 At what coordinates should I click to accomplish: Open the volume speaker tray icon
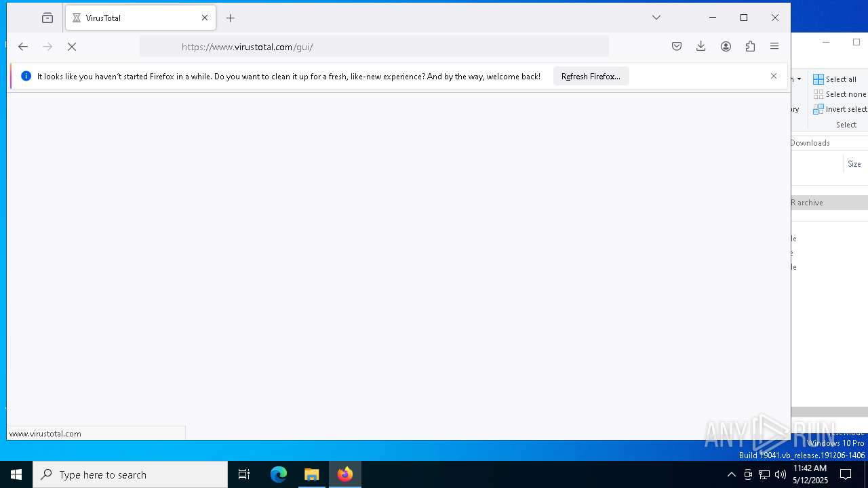pyautogui.click(x=781, y=474)
